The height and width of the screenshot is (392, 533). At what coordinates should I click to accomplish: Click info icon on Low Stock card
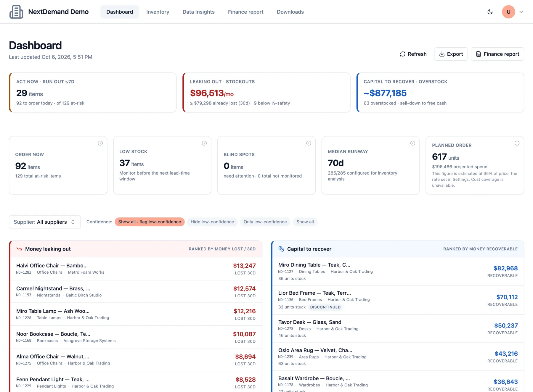[x=204, y=143]
